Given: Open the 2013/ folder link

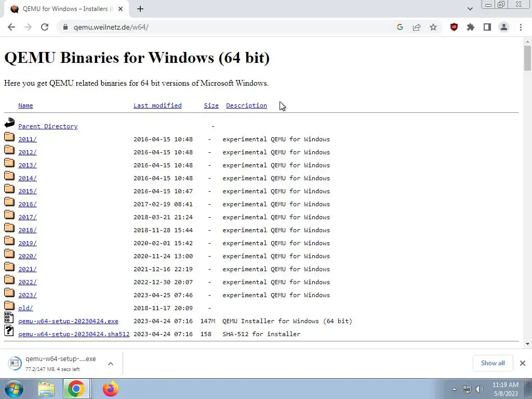Looking at the screenshot, I should click(28, 165).
